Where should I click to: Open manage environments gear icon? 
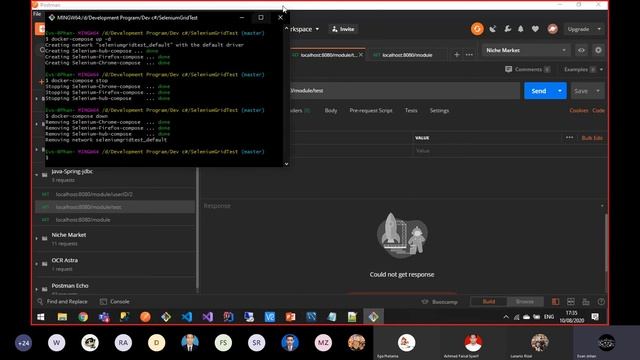[x=598, y=50]
